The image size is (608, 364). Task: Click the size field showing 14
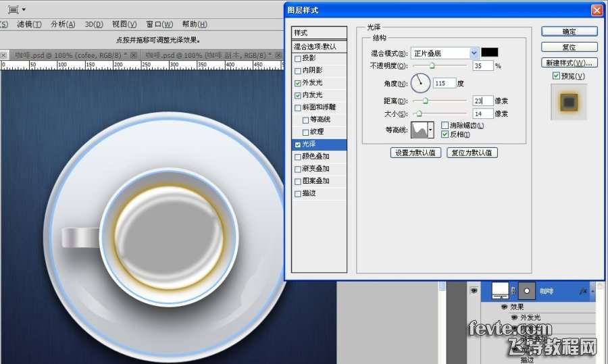tap(483, 113)
